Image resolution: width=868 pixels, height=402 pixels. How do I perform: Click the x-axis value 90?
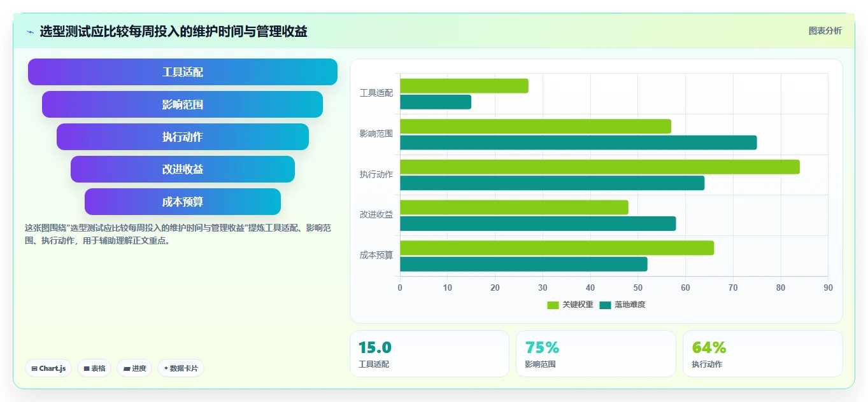click(x=828, y=288)
